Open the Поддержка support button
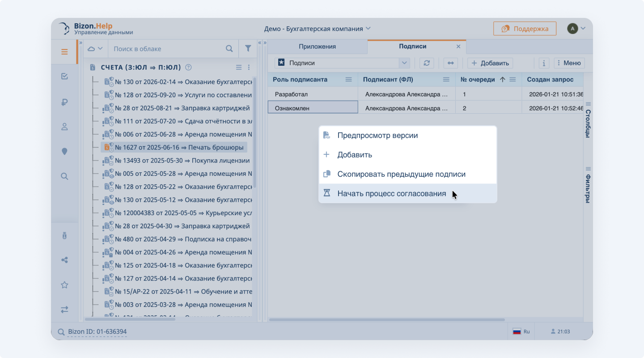644x358 pixels. pyautogui.click(x=525, y=28)
